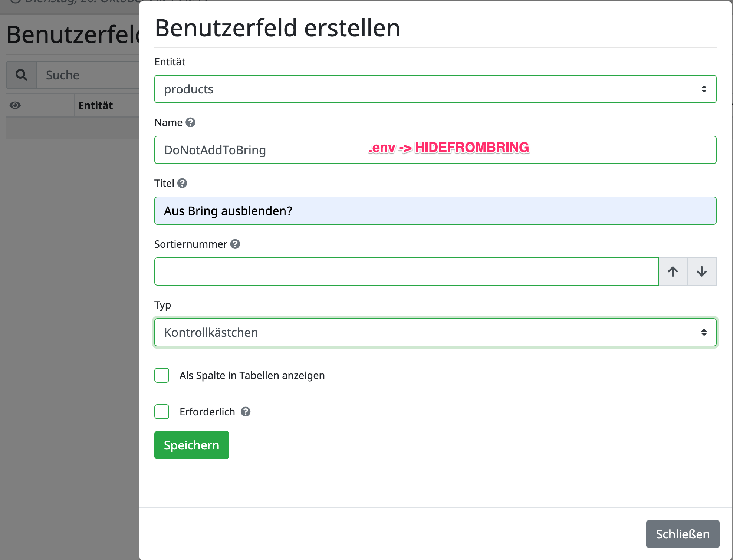Click the upward sort arrow for Sortiernummer
Viewport: 733px width, 560px height.
[x=673, y=271]
